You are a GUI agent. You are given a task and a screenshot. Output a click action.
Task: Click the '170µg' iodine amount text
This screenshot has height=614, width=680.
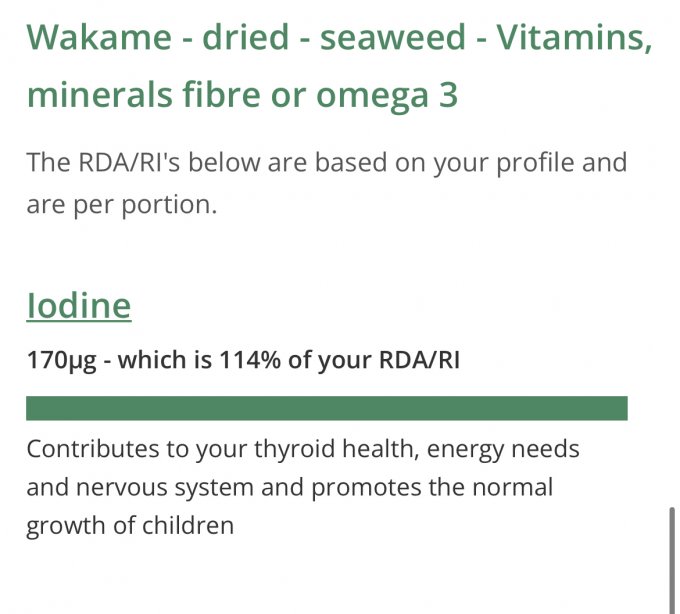62,360
